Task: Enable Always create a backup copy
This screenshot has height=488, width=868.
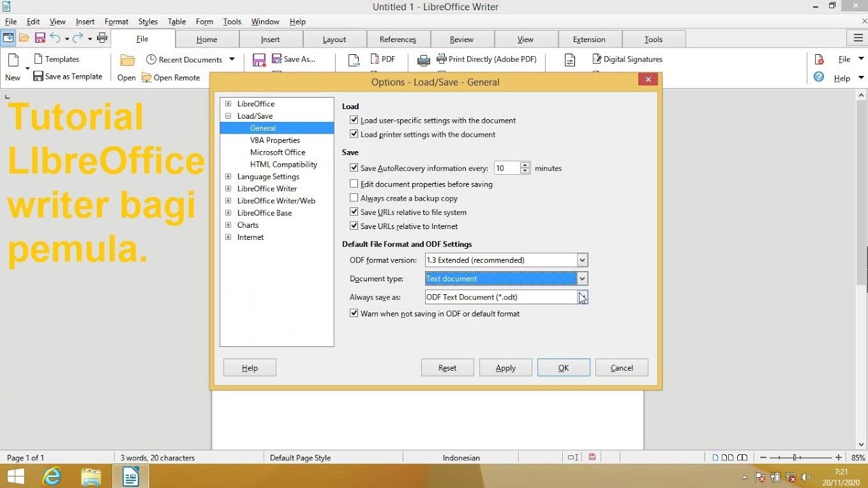Action: click(x=354, y=198)
